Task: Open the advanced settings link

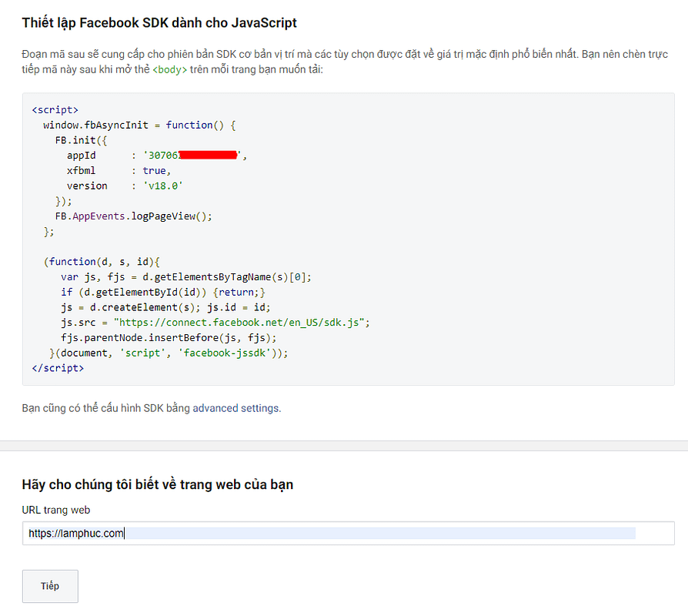Action: pyautogui.click(x=235, y=408)
